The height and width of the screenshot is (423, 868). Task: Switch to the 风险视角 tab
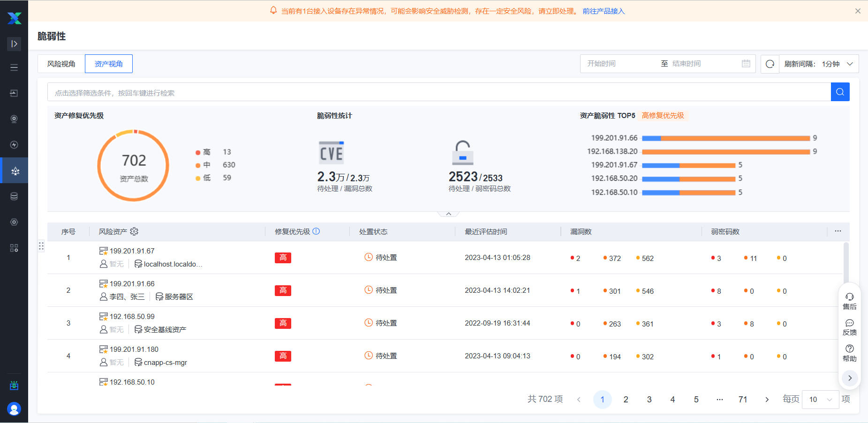(61, 64)
